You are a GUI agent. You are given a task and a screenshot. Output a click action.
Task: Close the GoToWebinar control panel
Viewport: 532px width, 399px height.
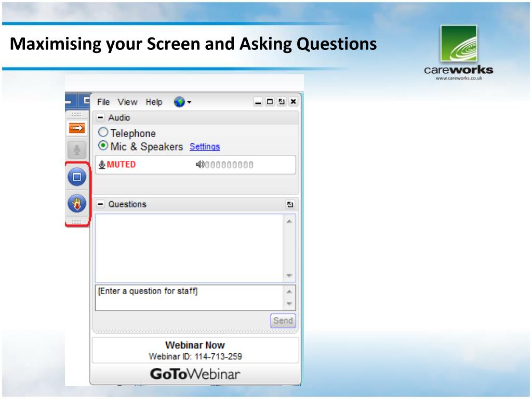tap(294, 101)
